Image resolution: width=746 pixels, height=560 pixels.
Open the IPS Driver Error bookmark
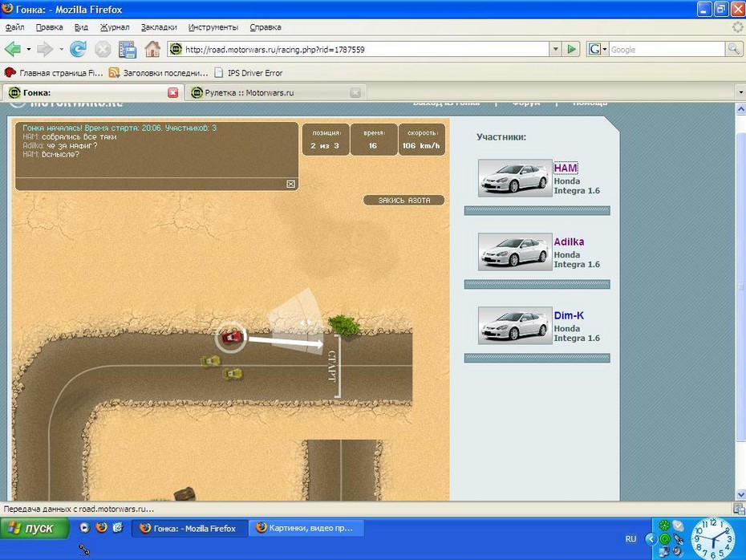point(249,73)
